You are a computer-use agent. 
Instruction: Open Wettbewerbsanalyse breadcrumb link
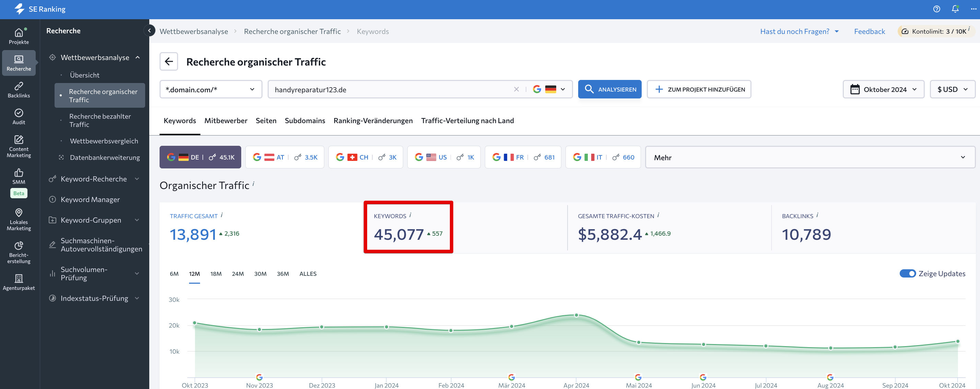pos(194,31)
